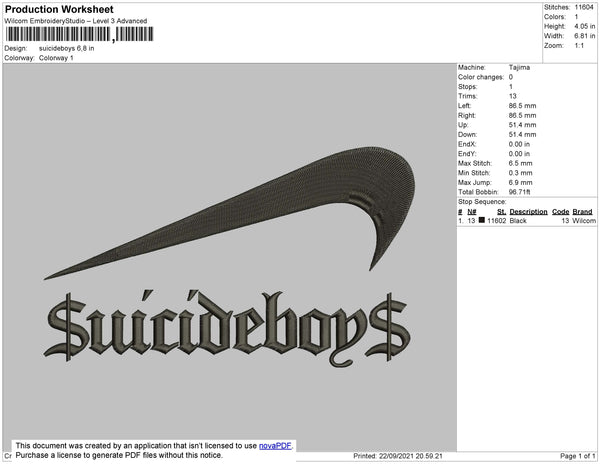
Task: Click the 'Stops:' label
Action: click(x=468, y=86)
